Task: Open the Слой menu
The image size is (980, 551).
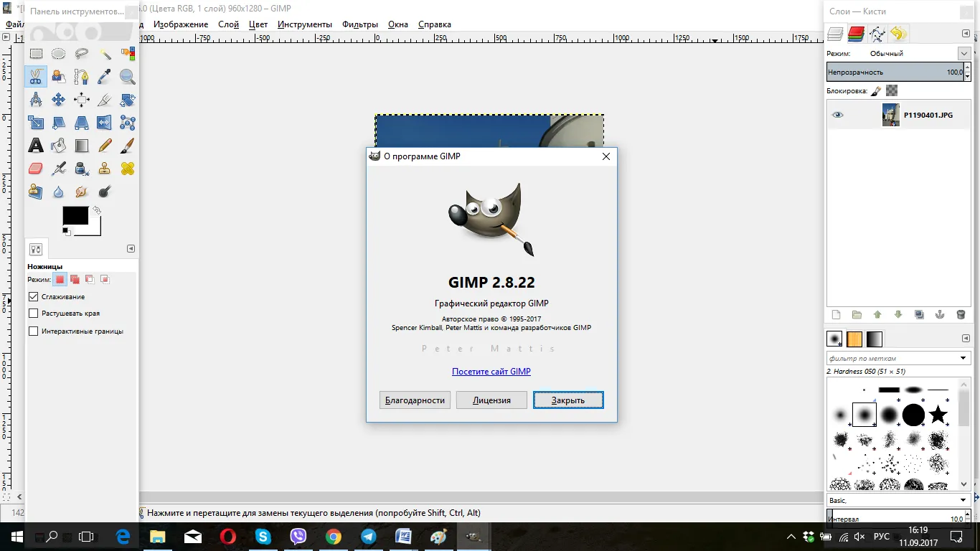Action: (x=228, y=24)
